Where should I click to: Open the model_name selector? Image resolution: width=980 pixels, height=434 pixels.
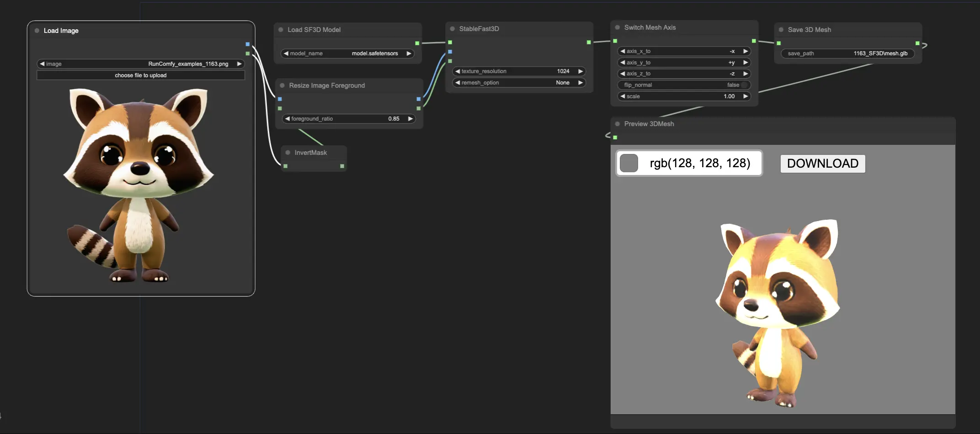point(347,53)
